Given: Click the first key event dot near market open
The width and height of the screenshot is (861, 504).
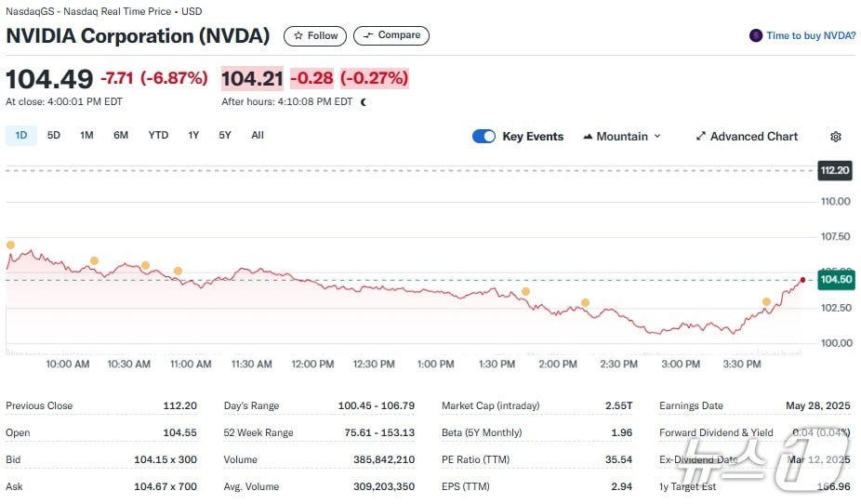Looking at the screenshot, I should (10, 245).
